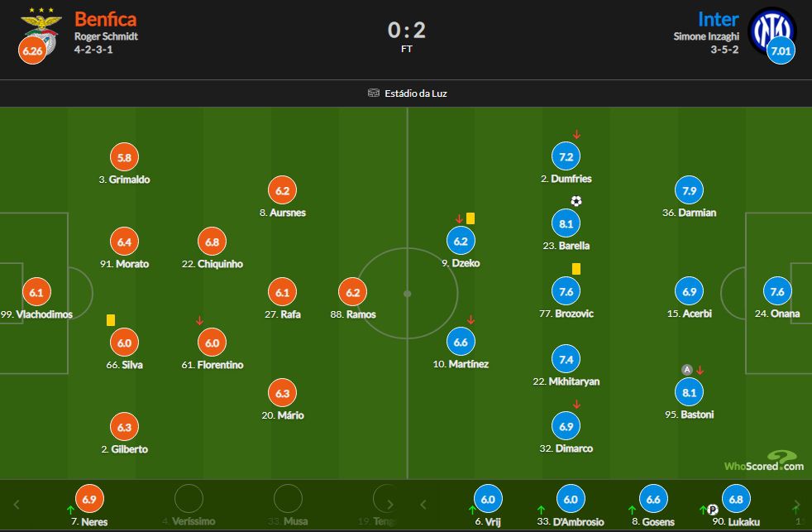
Task: Open the Inter team name link
Action: 718,19
